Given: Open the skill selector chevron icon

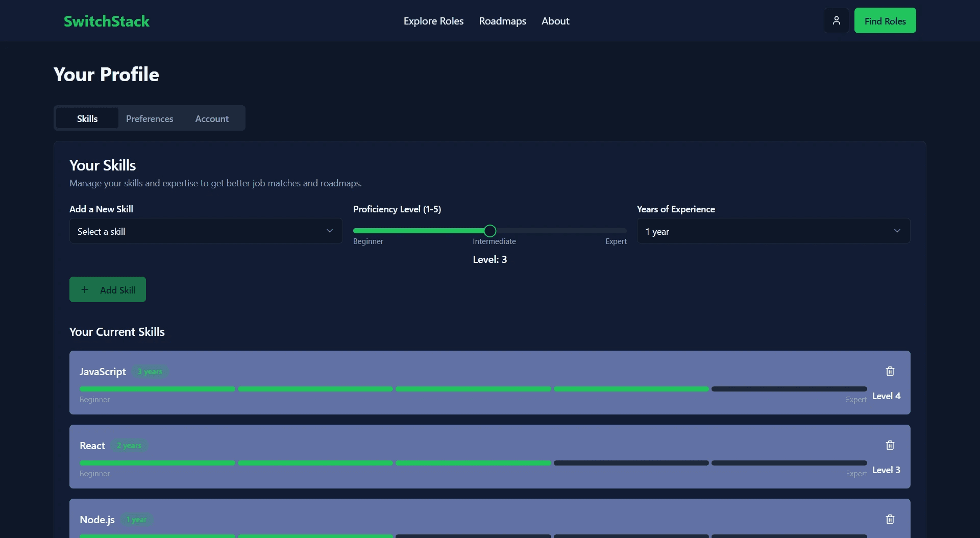Looking at the screenshot, I should pos(329,231).
